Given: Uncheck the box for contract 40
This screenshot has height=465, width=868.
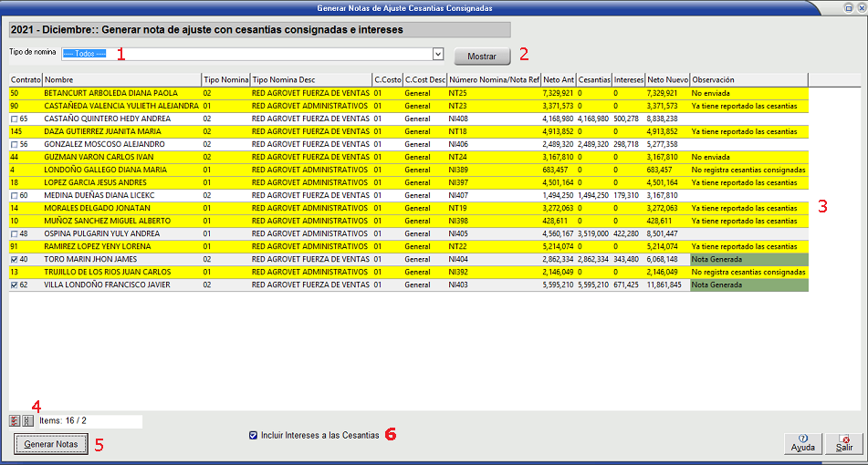Looking at the screenshot, I should point(14,259).
